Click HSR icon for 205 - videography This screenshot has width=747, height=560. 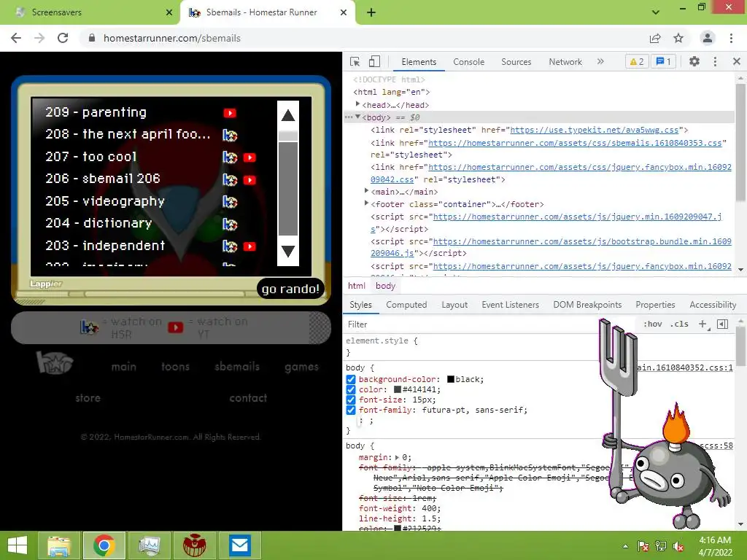[230, 202]
